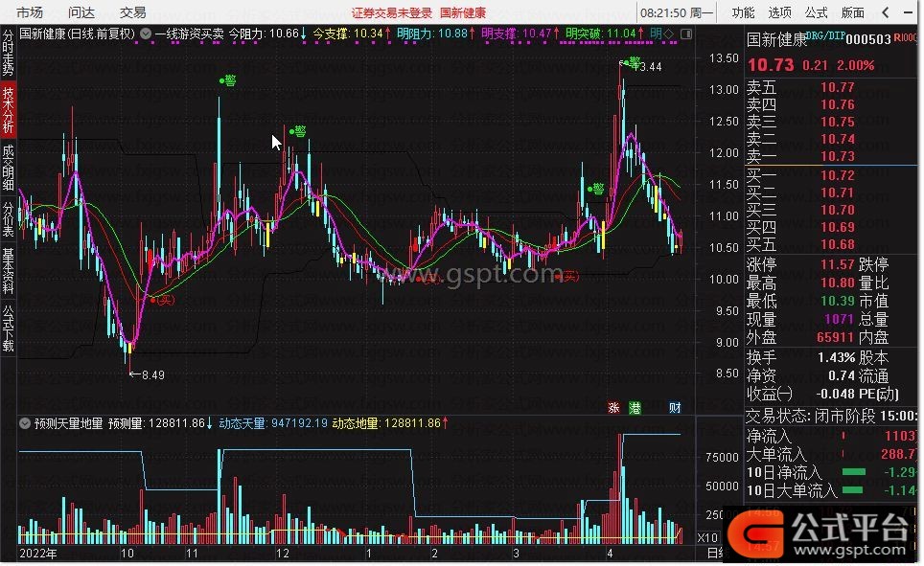Image resolution: width=924 pixels, height=566 pixels.
Task: Click the 交易状态: 闭市阶段 status line
Action: click(831, 416)
